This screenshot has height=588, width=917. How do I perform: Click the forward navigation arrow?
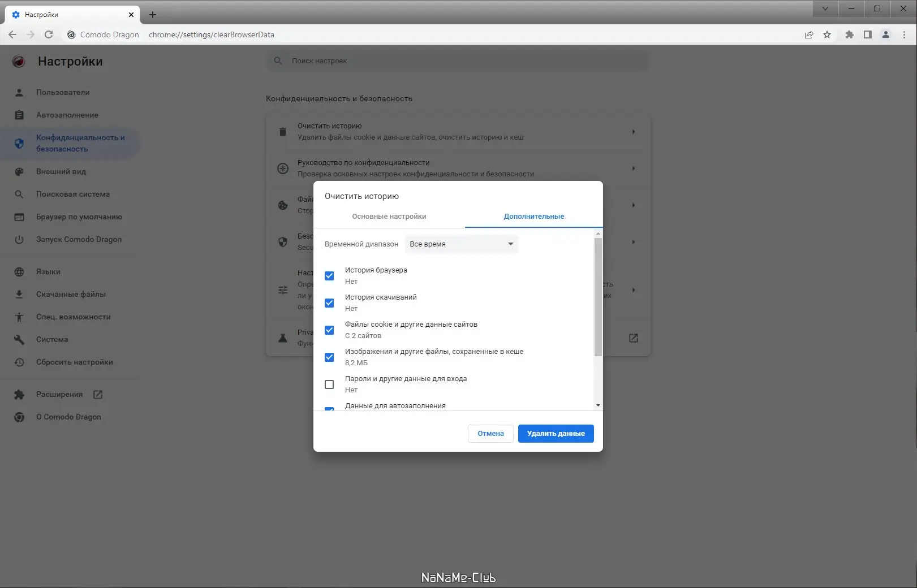pos(31,34)
